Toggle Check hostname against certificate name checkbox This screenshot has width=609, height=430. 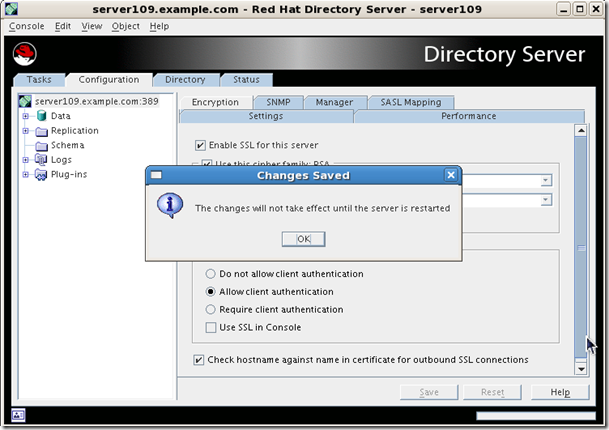point(198,360)
